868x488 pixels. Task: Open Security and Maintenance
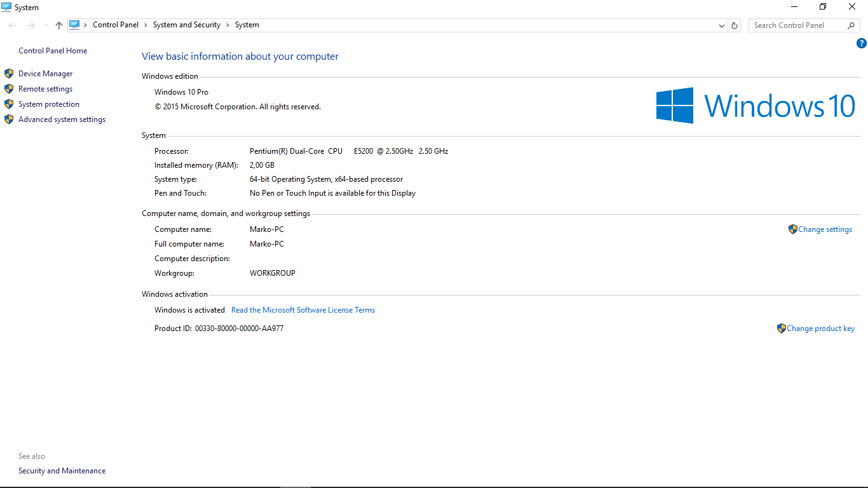coord(62,471)
